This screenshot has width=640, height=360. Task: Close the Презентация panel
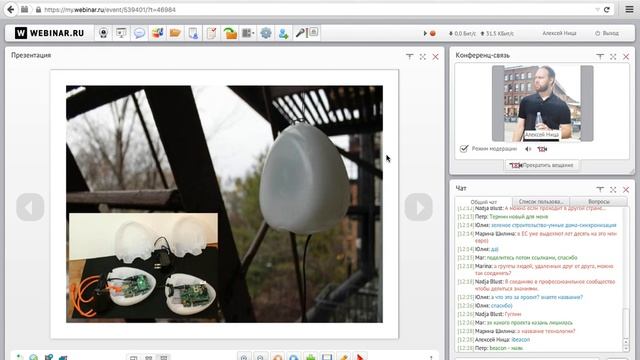[436, 57]
